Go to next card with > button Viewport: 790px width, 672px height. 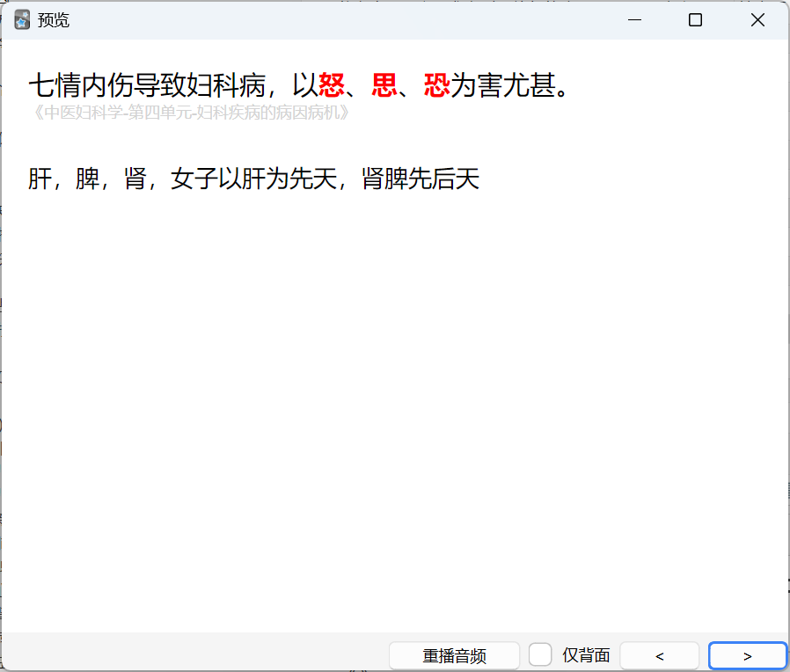pyautogui.click(x=748, y=656)
